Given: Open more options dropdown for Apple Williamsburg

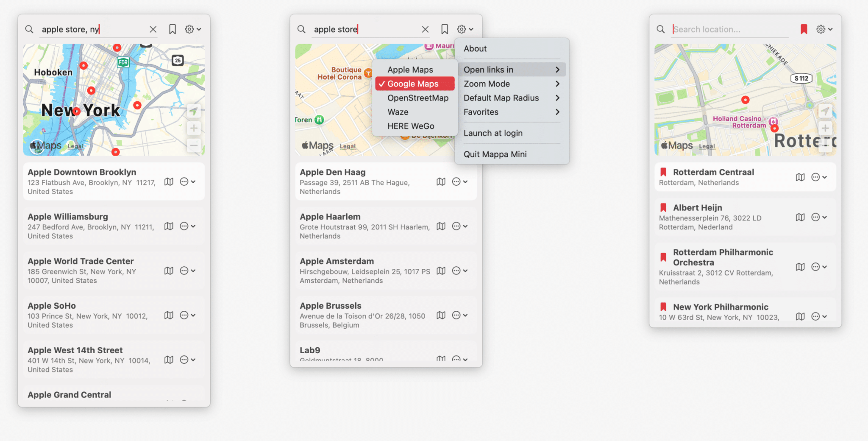Looking at the screenshot, I should coord(187,226).
